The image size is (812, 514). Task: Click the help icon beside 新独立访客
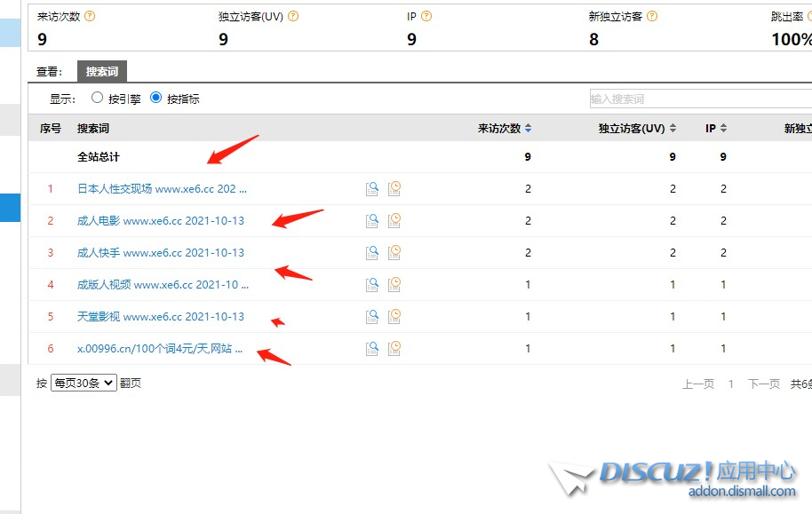(653, 16)
